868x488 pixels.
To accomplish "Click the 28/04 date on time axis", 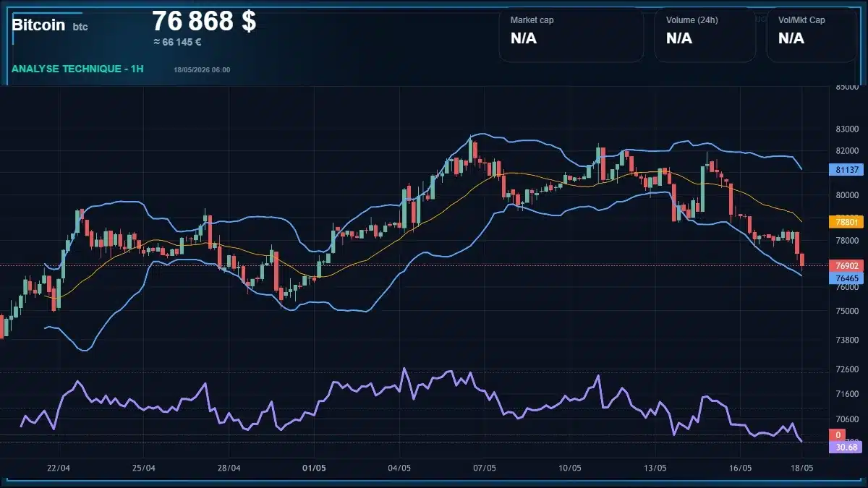I will pyautogui.click(x=229, y=468).
